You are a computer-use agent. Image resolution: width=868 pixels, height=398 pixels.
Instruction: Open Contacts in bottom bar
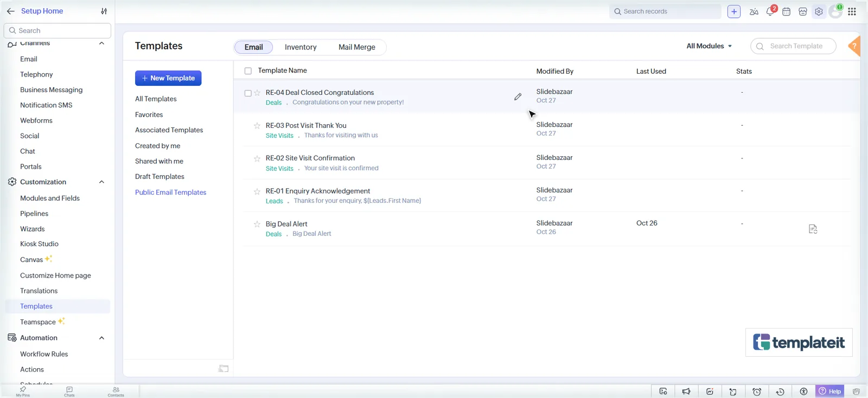point(116,391)
